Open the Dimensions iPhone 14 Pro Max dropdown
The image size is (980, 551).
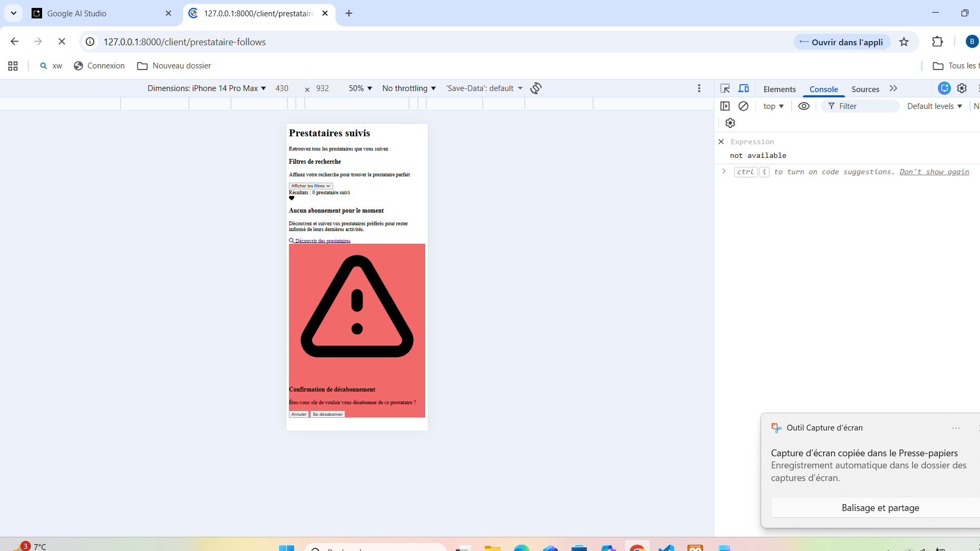pos(206,88)
